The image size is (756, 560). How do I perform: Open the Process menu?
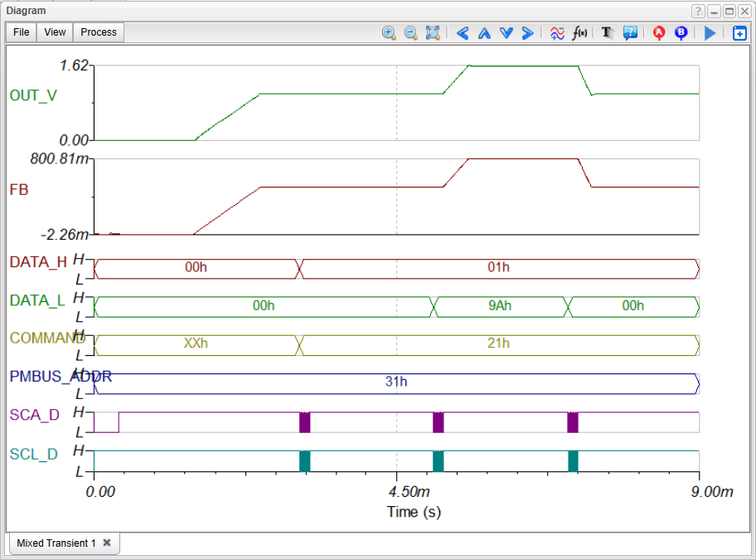click(x=99, y=32)
